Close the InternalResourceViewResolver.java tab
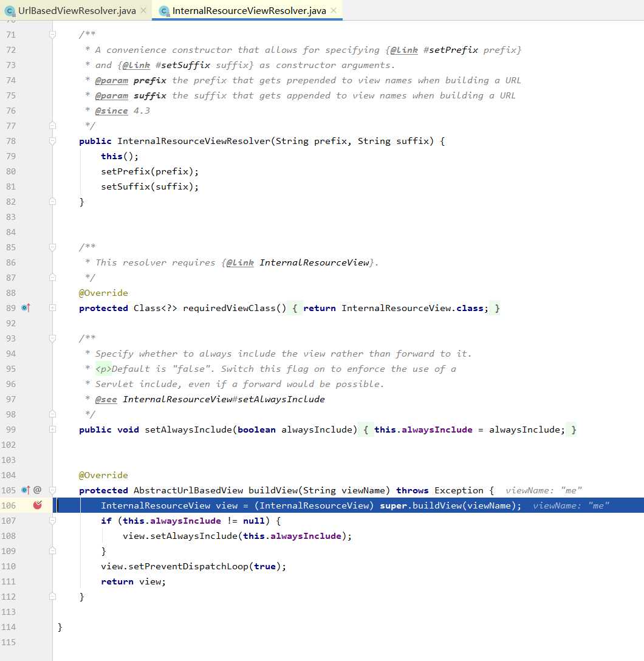644x661 pixels. [x=334, y=10]
